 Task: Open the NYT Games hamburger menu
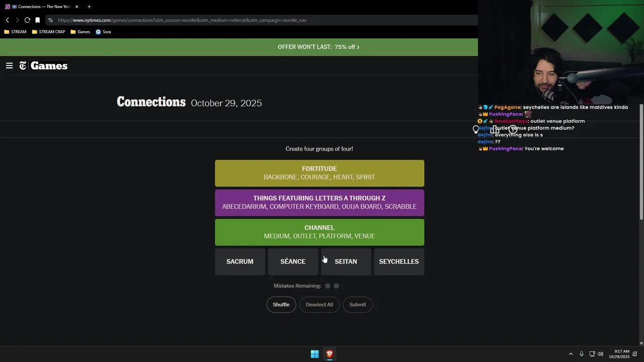point(9,65)
